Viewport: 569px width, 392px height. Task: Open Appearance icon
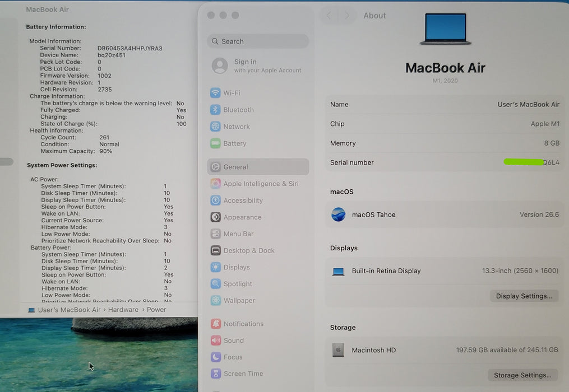[x=216, y=217]
